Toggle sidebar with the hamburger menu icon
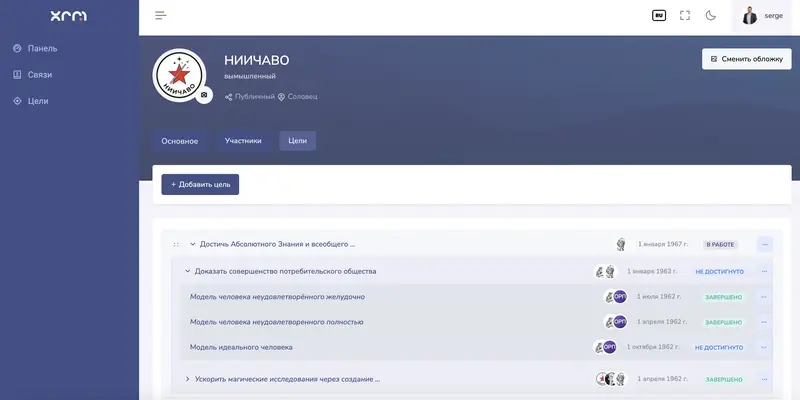800x400 pixels. (x=161, y=15)
